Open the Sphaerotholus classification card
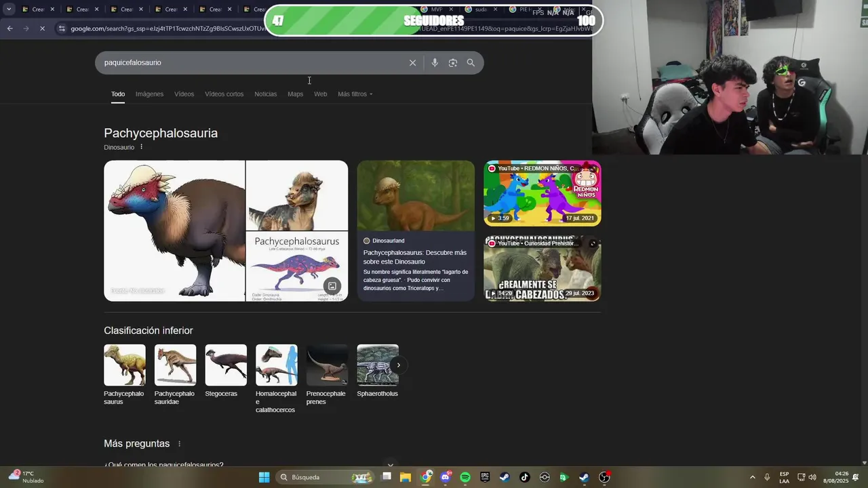The width and height of the screenshot is (868, 488). (x=378, y=371)
